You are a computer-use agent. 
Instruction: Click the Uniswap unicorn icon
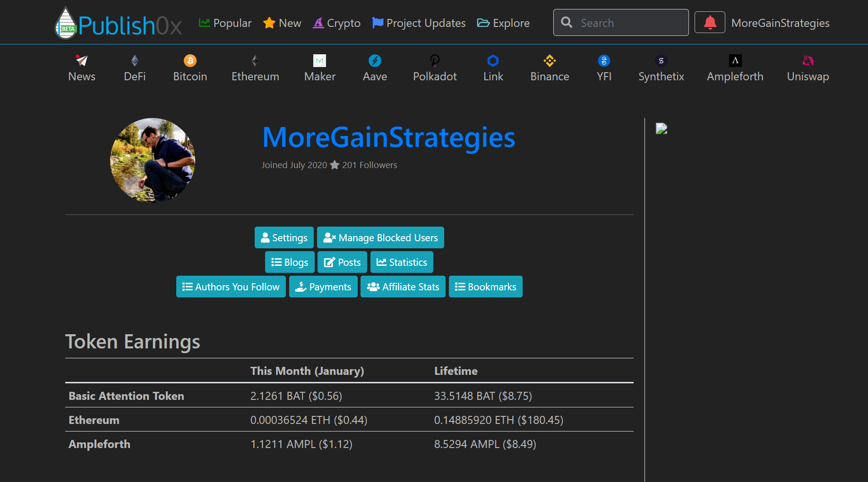[808, 60]
